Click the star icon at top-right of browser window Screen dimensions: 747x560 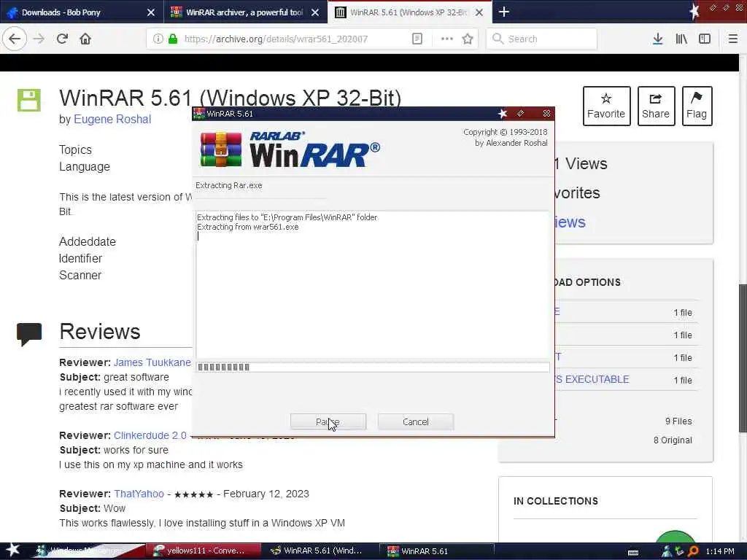pyautogui.click(x=694, y=10)
